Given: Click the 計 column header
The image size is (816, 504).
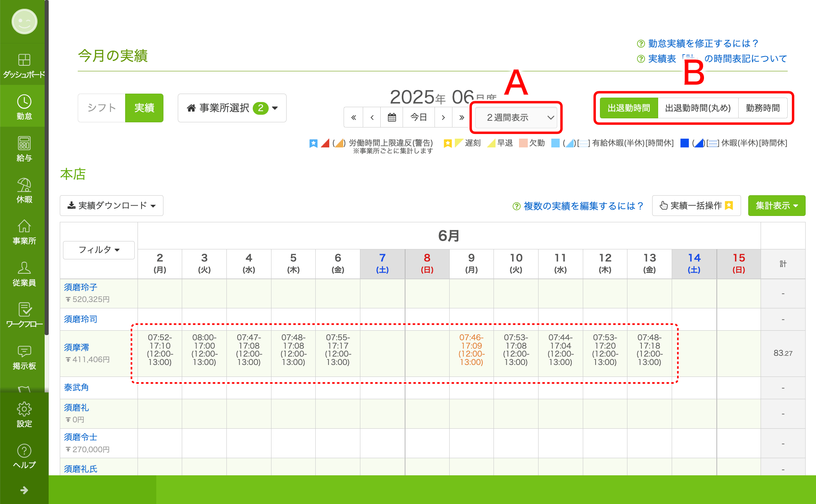Looking at the screenshot, I should pyautogui.click(x=783, y=264).
